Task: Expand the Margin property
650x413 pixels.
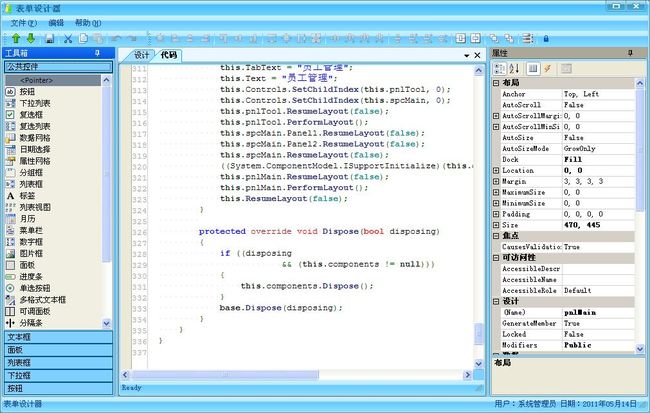Action: (496, 182)
